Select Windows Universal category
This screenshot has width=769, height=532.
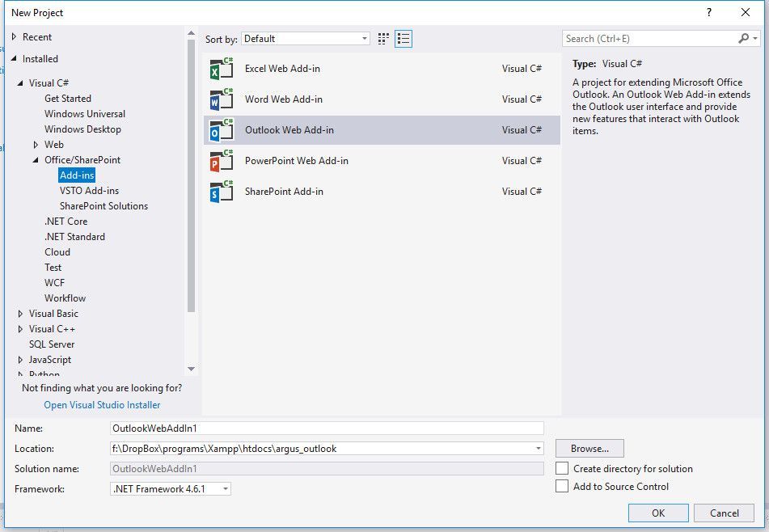pos(85,114)
